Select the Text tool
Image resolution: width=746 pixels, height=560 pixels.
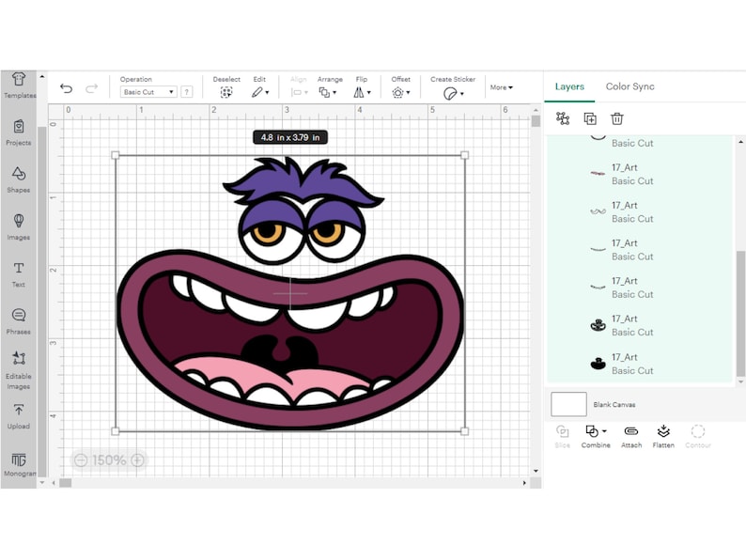19,274
